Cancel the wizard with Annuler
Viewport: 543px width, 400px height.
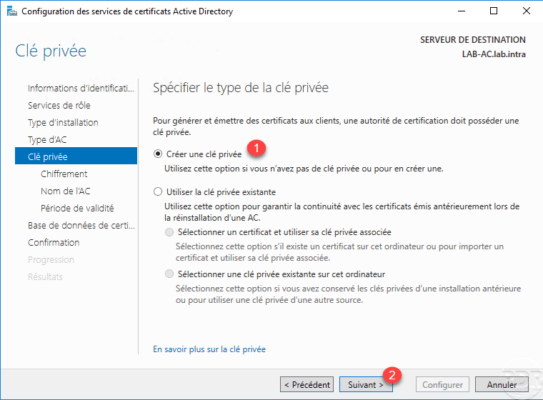point(502,384)
